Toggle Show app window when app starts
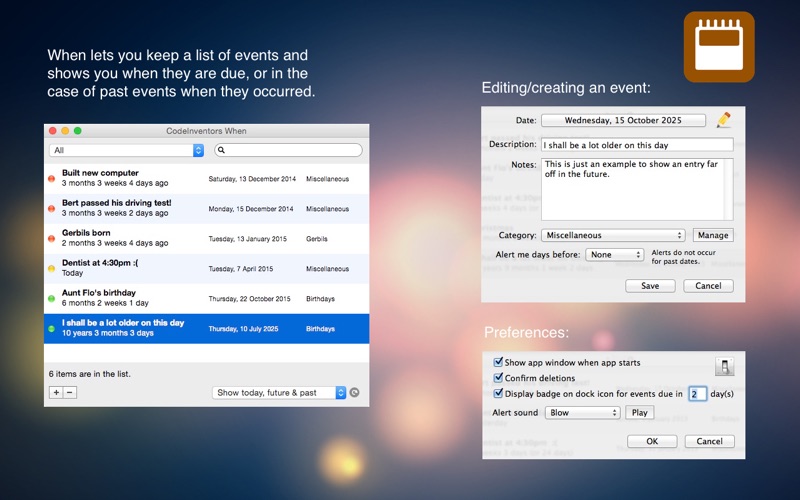The image size is (800, 500). pyautogui.click(x=498, y=362)
